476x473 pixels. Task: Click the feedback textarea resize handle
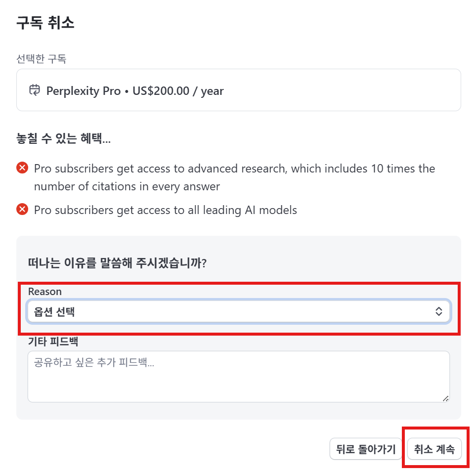click(446, 398)
